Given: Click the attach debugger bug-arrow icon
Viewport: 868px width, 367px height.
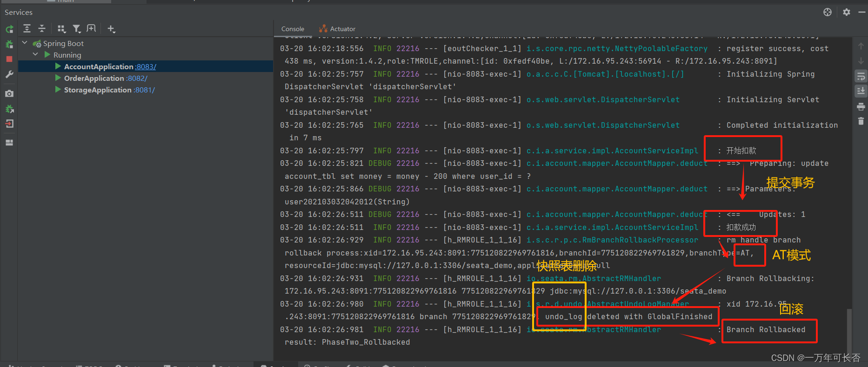Looking at the screenshot, I should click(x=9, y=109).
